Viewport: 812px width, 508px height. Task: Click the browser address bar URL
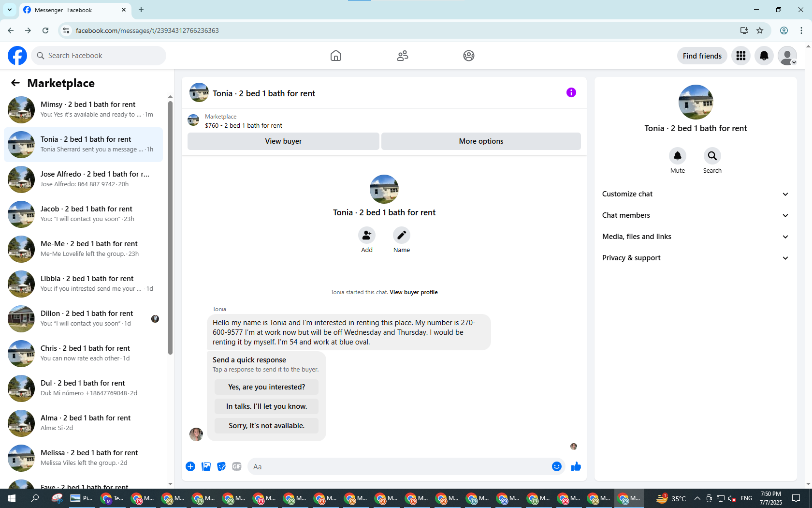[x=147, y=30]
